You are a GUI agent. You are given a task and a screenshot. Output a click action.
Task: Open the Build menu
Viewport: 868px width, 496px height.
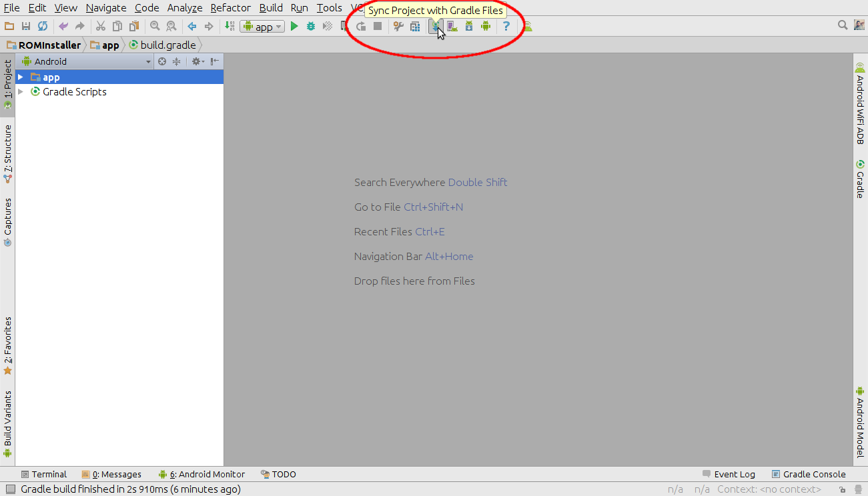click(x=271, y=8)
